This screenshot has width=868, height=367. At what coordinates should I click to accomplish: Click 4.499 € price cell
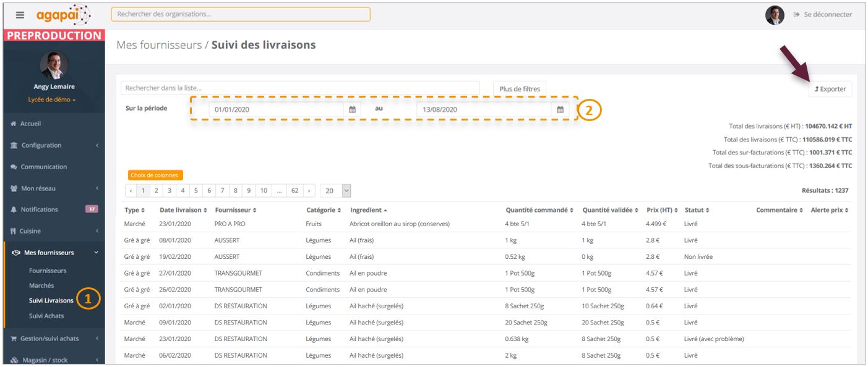pos(656,224)
